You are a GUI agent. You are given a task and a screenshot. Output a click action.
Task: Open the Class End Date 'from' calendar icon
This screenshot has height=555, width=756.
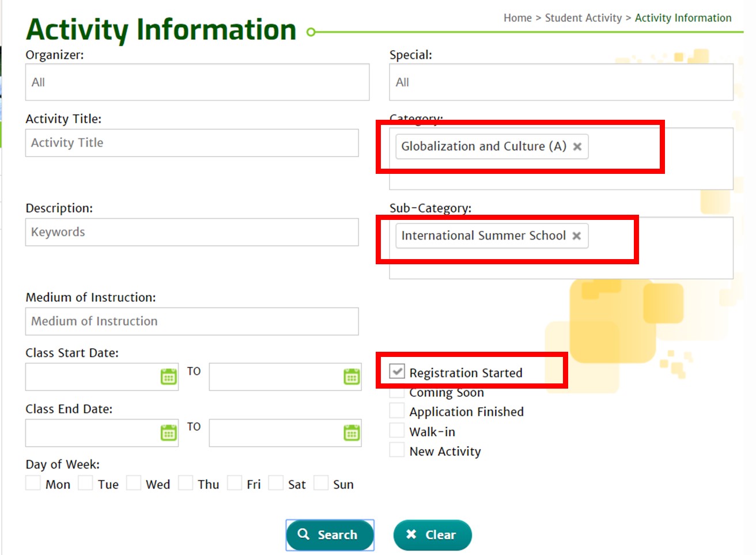click(168, 433)
